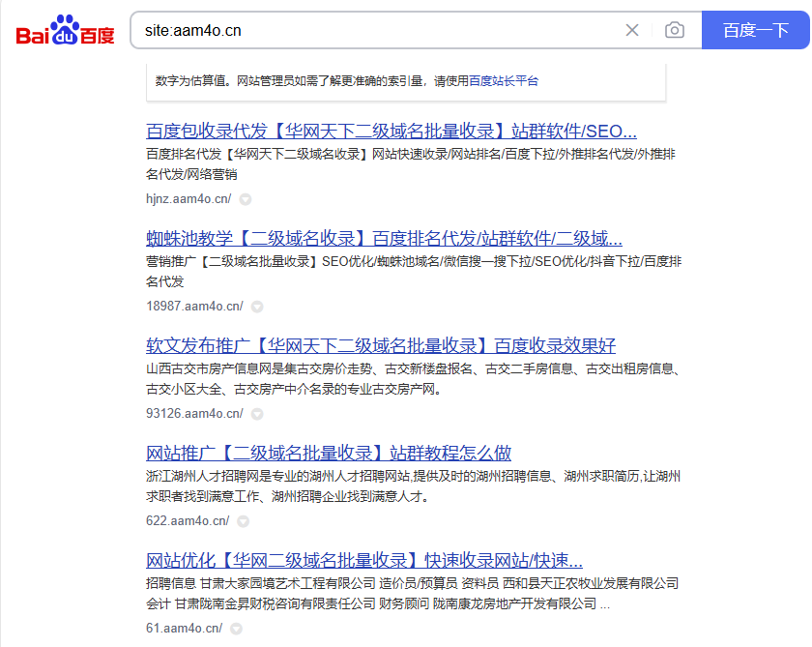Click snippet starting 营销推广【二级域名批量收录】
Screen dimensions: 812x647
point(414,272)
